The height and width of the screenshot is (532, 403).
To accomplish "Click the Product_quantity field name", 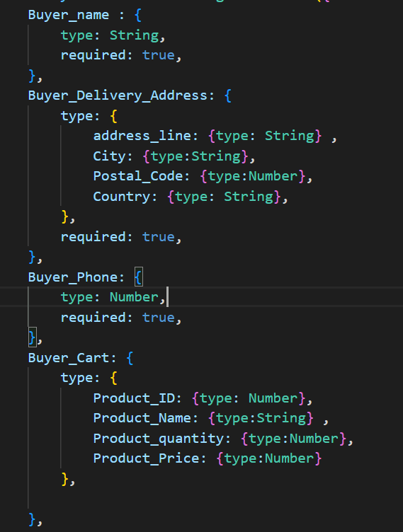I will point(159,439).
